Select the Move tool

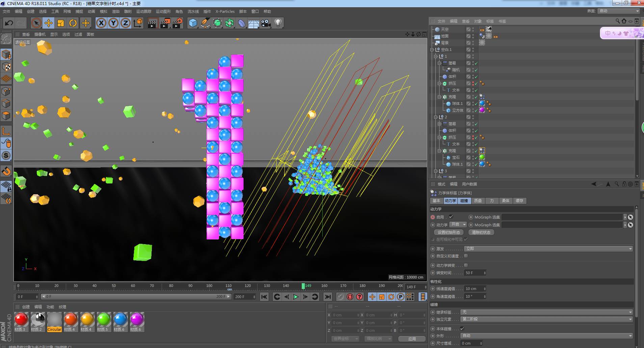pos(49,23)
